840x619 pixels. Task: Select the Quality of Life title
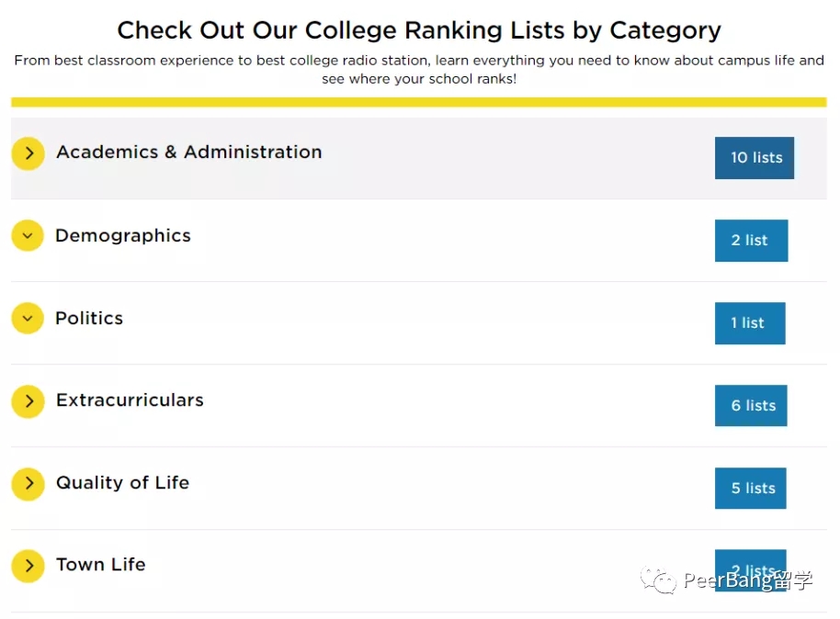coord(122,483)
